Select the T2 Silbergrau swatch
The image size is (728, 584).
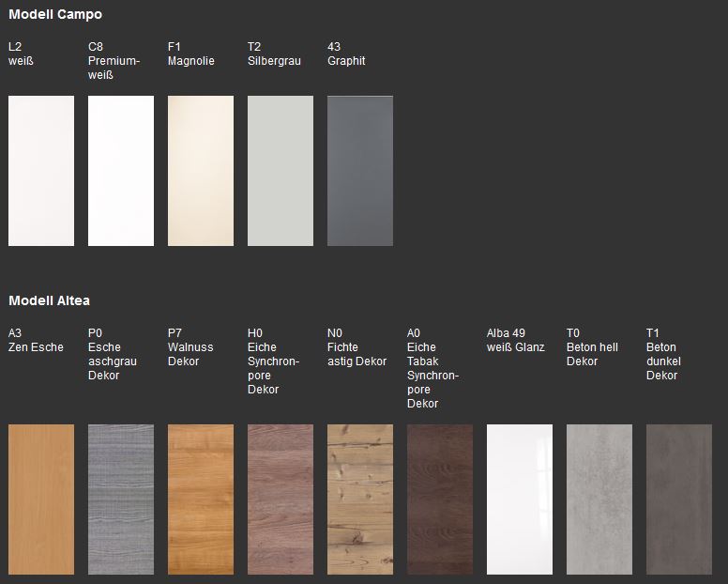click(281, 171)
